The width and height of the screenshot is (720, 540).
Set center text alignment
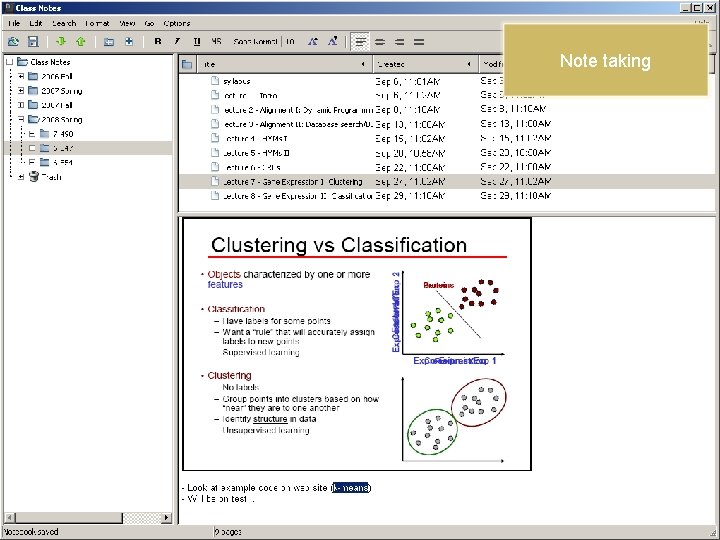[380, 42]
